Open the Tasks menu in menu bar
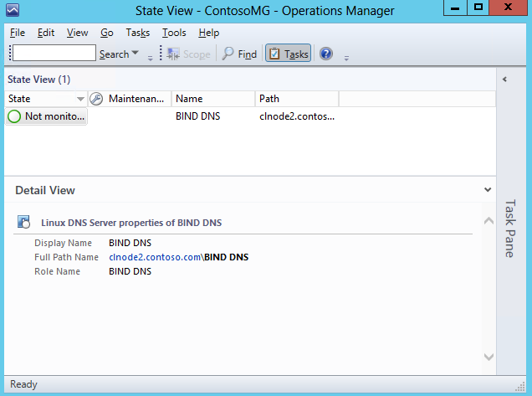 137,33
